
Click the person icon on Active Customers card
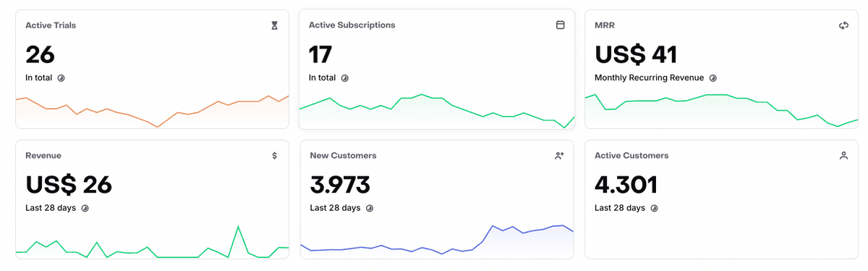[843, 155]
